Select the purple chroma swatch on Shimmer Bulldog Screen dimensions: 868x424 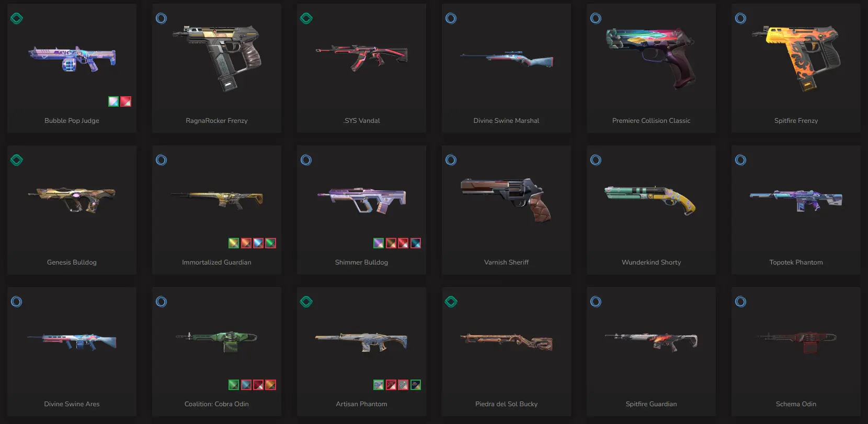tap(379, 243)
